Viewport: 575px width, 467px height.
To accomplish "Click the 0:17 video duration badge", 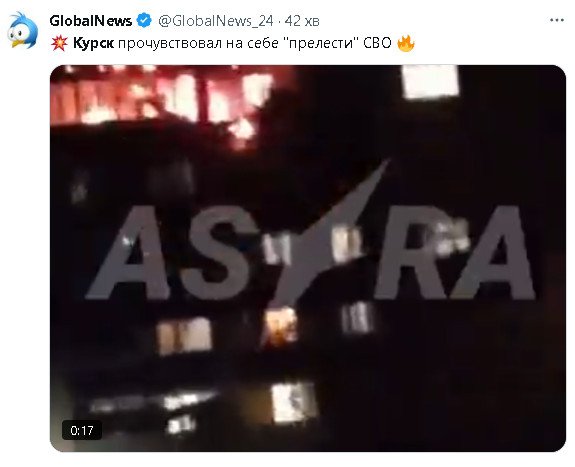I will [x=82, y=430].
